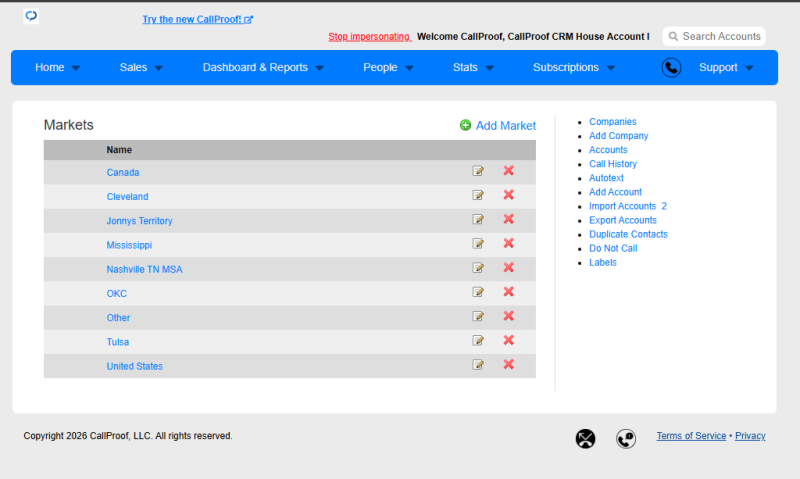
Task: Open the Canada market name
Action: tap(122, 172)
